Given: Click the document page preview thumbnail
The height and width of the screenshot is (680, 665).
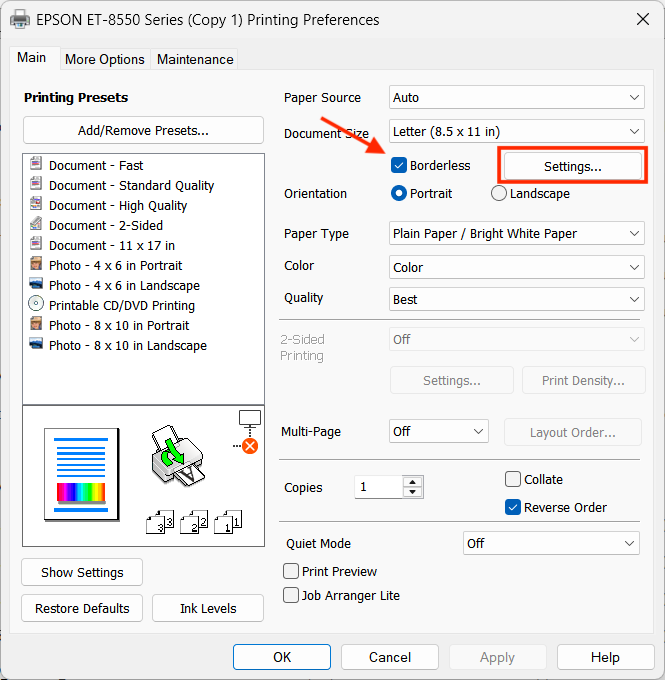Looking at the screenshot, I should coord(81,474).
